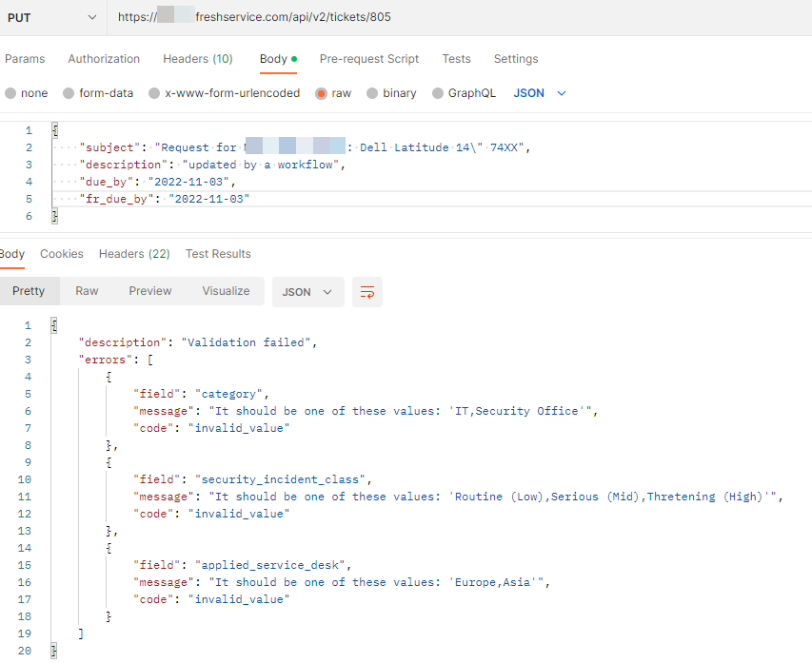This screenshot has width=812, height=663.
Task: Click the "subject" key in request body
Action: pos(109,147)
